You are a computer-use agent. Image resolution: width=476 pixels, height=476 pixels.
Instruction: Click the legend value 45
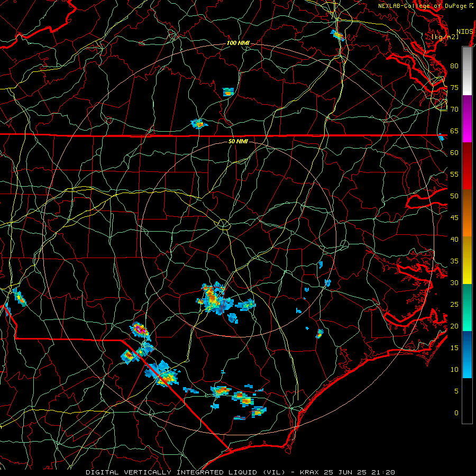454,218
